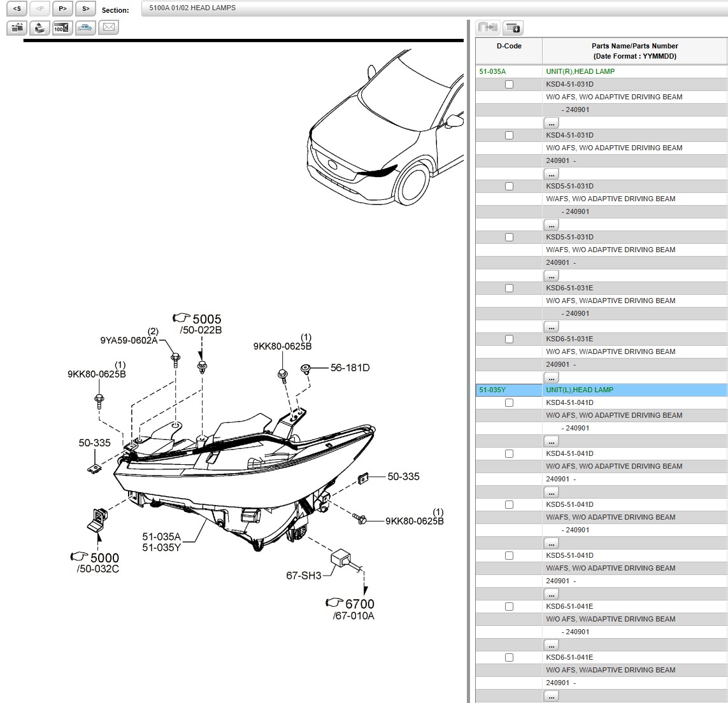
Task: Open '...' details below first KSD4-51-041D
Action: 551,441
